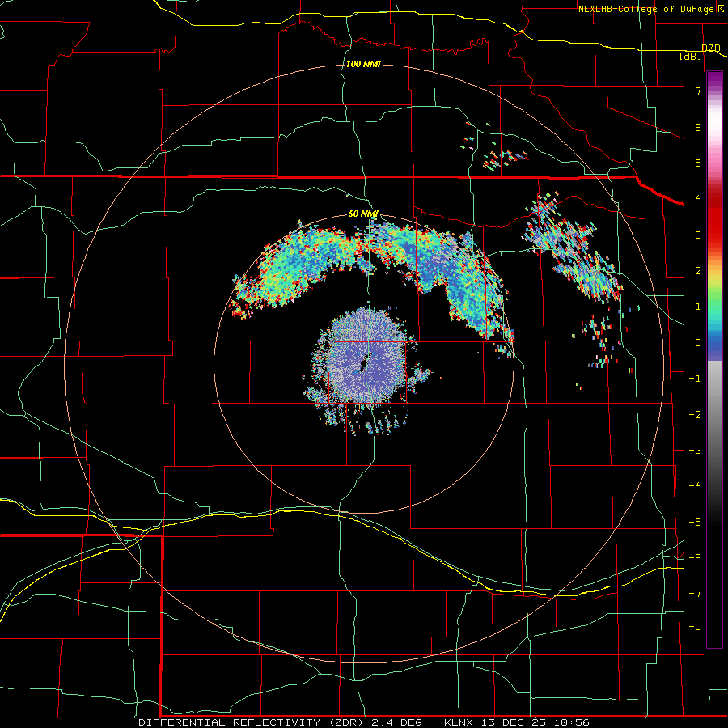
Task: Click the TH label on the color scale
Action: [695, 630]
